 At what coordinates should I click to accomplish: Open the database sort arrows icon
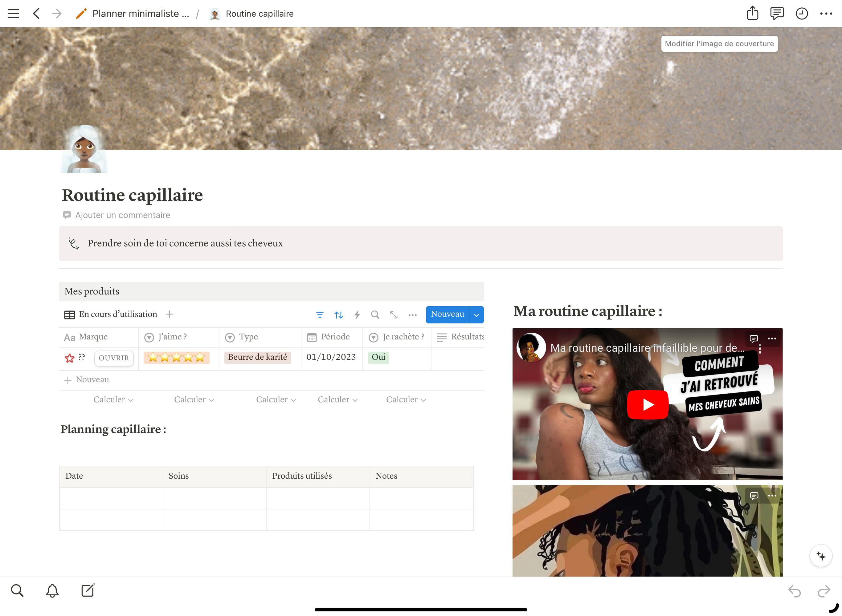[338, 315]
